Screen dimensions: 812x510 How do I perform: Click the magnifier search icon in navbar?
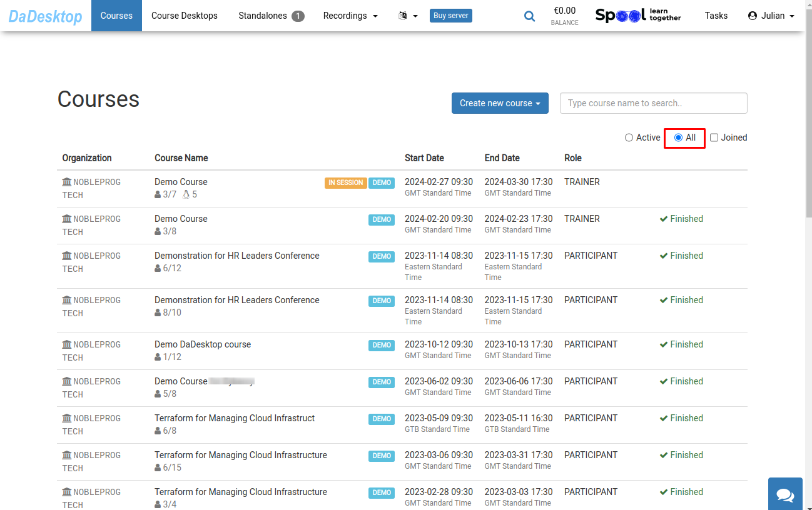529,16
